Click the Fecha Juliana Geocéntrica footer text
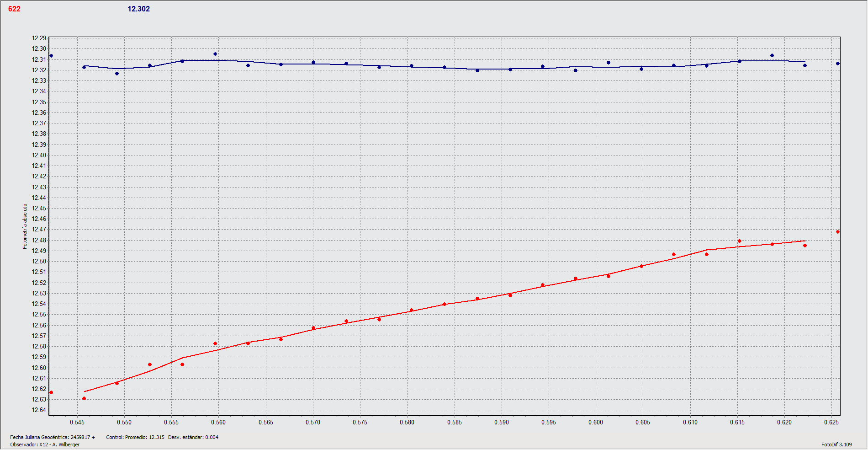The image size is (868, 450). (x=53, y=437)
